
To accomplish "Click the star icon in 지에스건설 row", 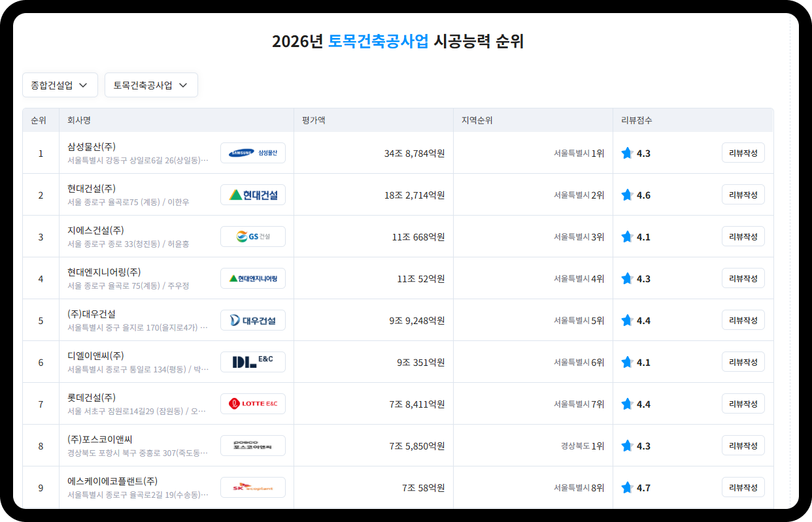I will click(628, 237).
